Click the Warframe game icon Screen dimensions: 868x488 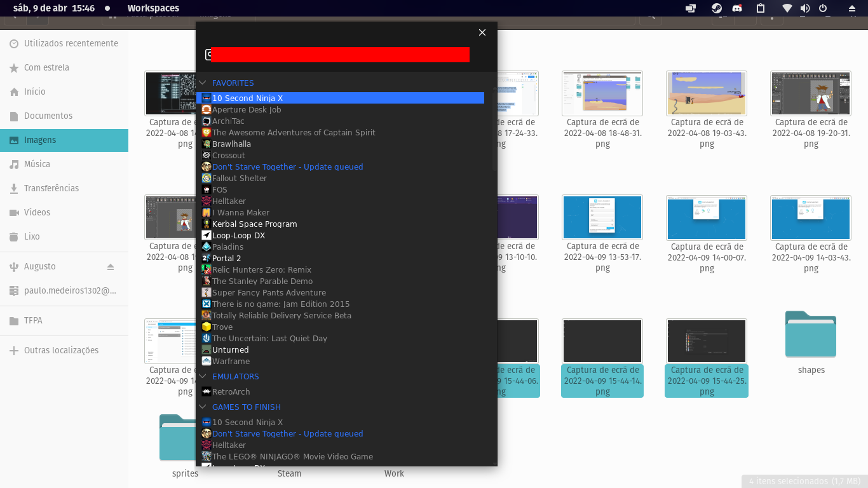tap(207, 361)
